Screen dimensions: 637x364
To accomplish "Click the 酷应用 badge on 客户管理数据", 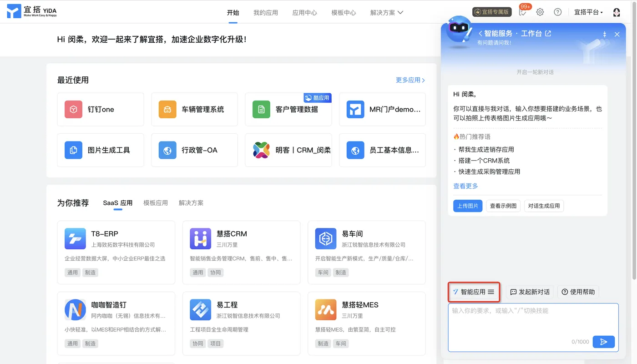I will click(318, 98).
